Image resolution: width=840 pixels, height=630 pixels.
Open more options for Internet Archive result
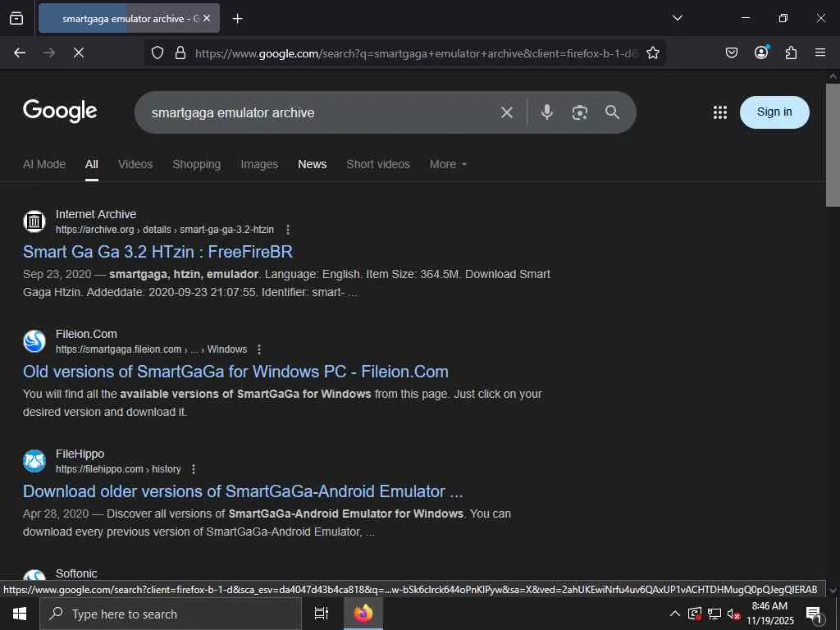coord(288,230)
